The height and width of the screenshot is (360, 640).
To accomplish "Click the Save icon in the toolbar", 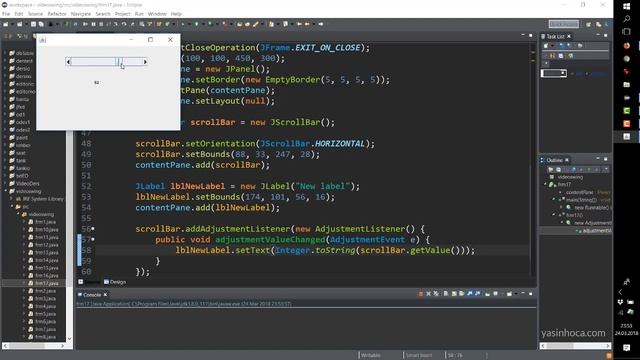I will pyautogui.click(x=33, y=24).
